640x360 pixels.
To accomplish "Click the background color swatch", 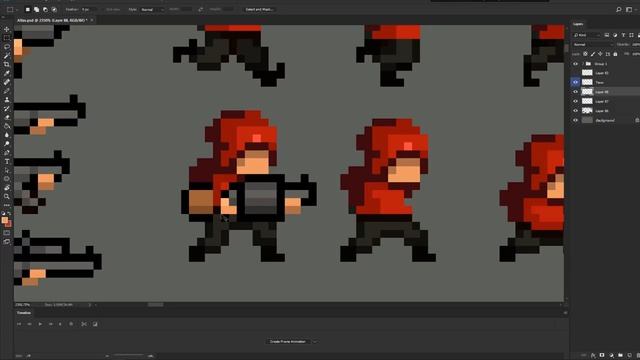I will [x=9, y=224].
